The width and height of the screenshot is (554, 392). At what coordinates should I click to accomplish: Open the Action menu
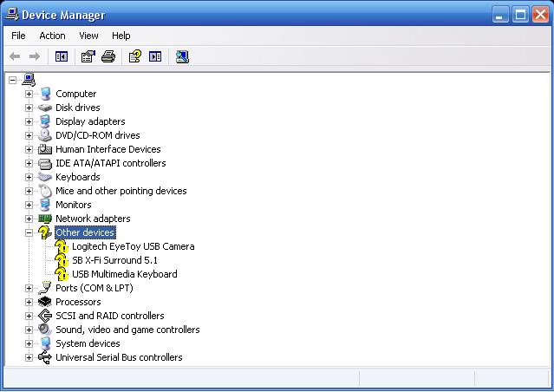[x=52, y=36]
